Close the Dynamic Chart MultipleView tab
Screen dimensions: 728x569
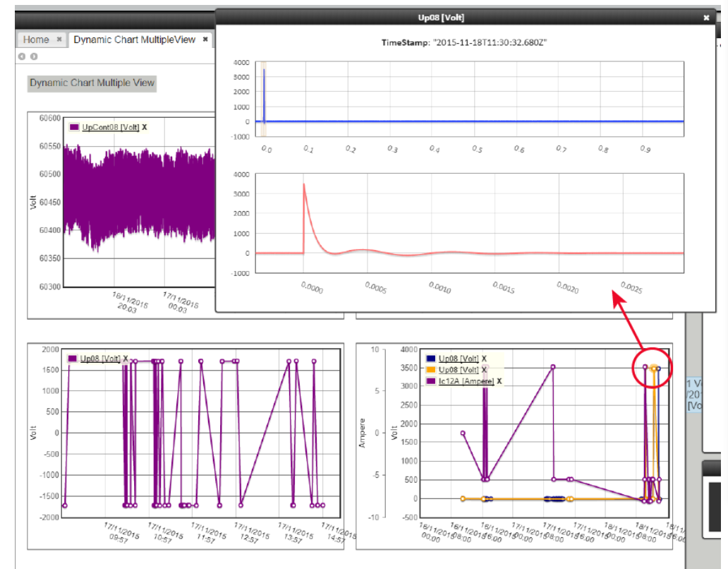point(205,40)
